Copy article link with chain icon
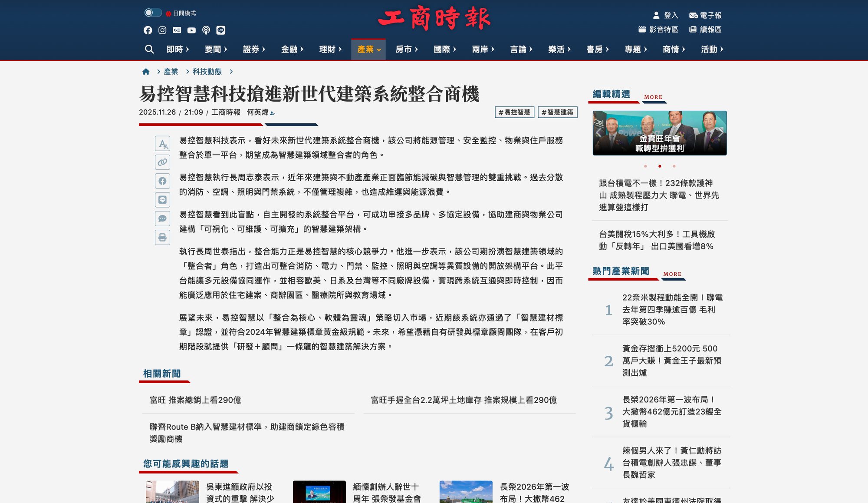Image resolution: width=868 pixels, height=503 pixels. pyautogui.click(x=162, y=162)
